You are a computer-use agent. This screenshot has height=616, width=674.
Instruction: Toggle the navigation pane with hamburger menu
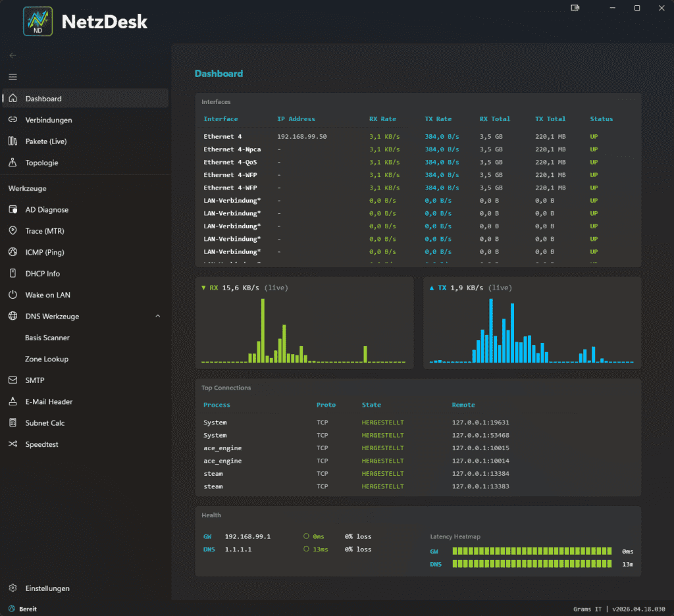(x=12, y=77)
